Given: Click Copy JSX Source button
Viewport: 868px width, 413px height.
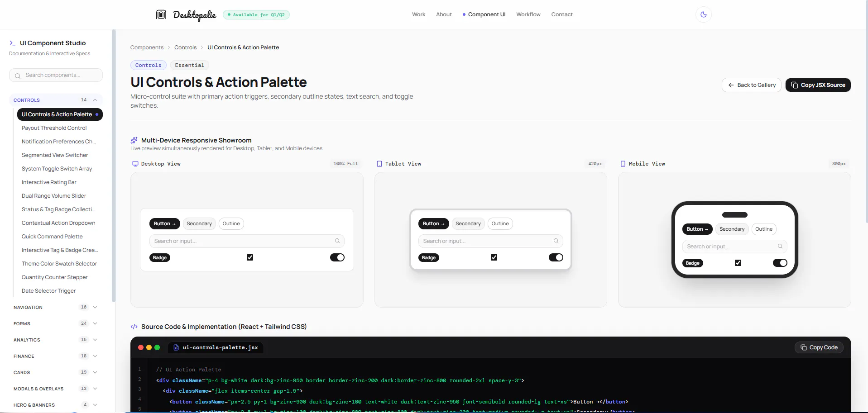Looking at the screenshot, I should click(x=818, y=85).
